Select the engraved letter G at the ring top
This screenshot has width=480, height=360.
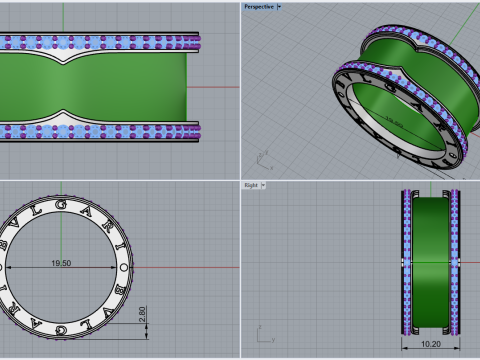pos(61,206)
